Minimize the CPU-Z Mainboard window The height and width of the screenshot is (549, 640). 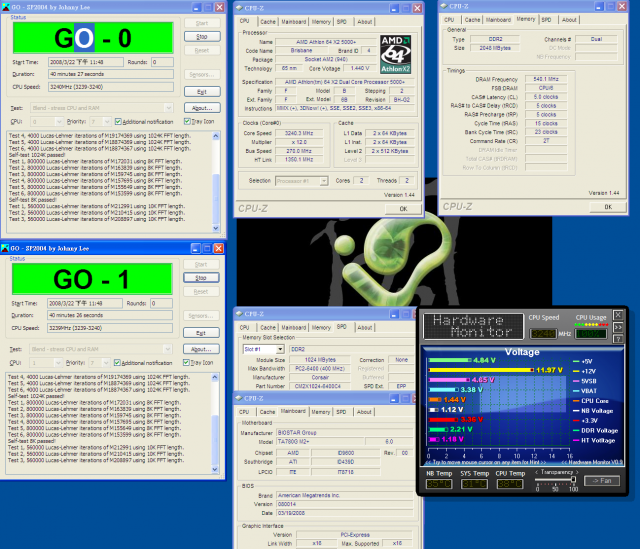(394, 398)
